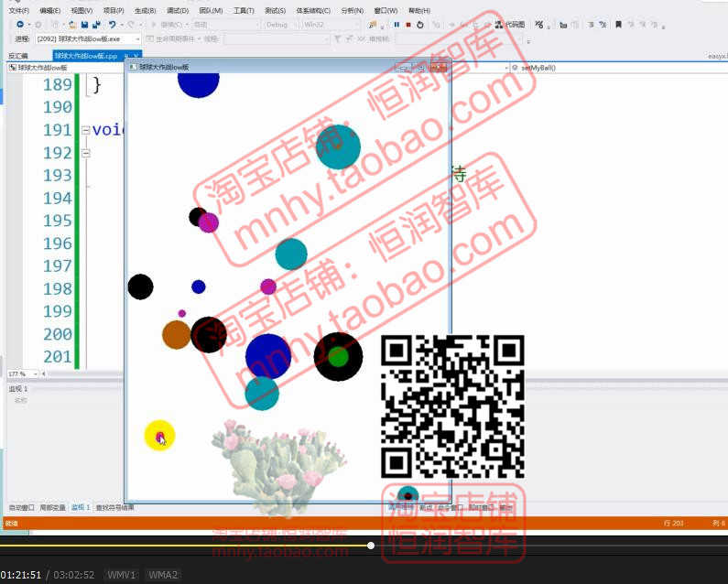Click the black ball with green center
Viewport: 728px width, 584px height.
pos(339,356)
